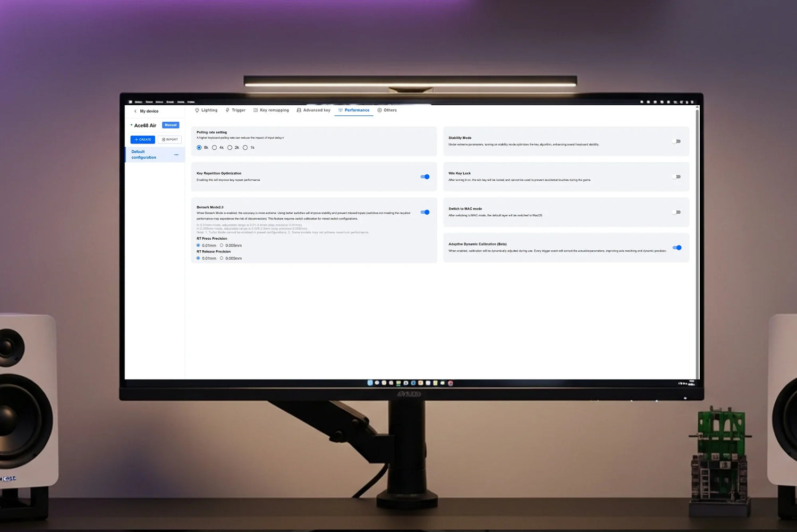
Task: Enable the Stability Mode toggle
Action: point(676,141)
